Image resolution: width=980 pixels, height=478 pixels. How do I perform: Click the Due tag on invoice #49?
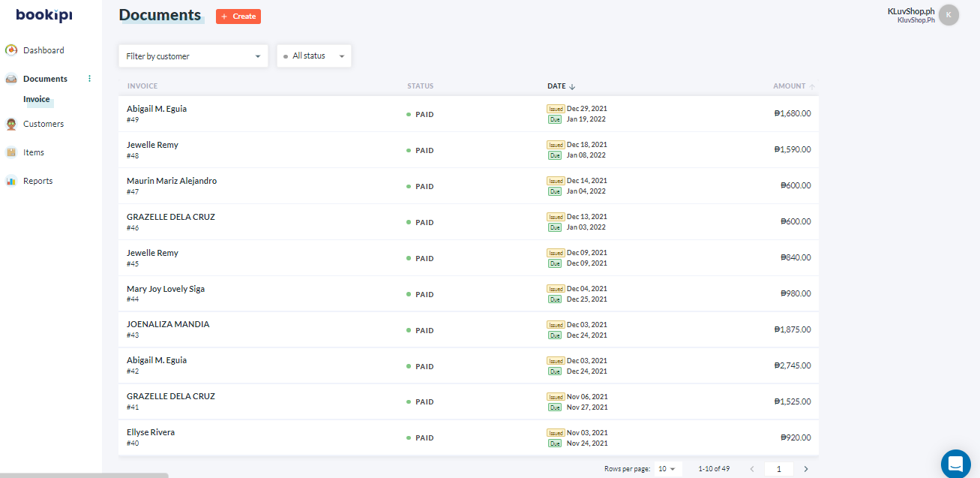555,119
